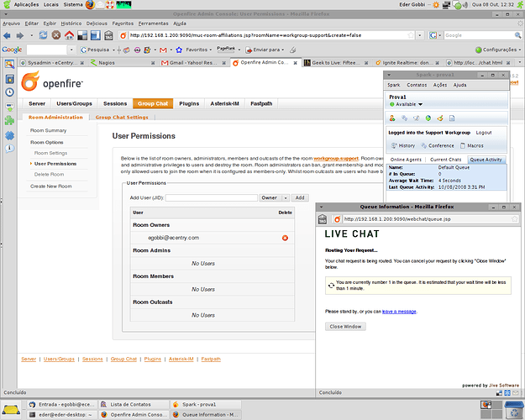
Task: Open the Owner affiliation dropdown
Action: click(274, 198)
